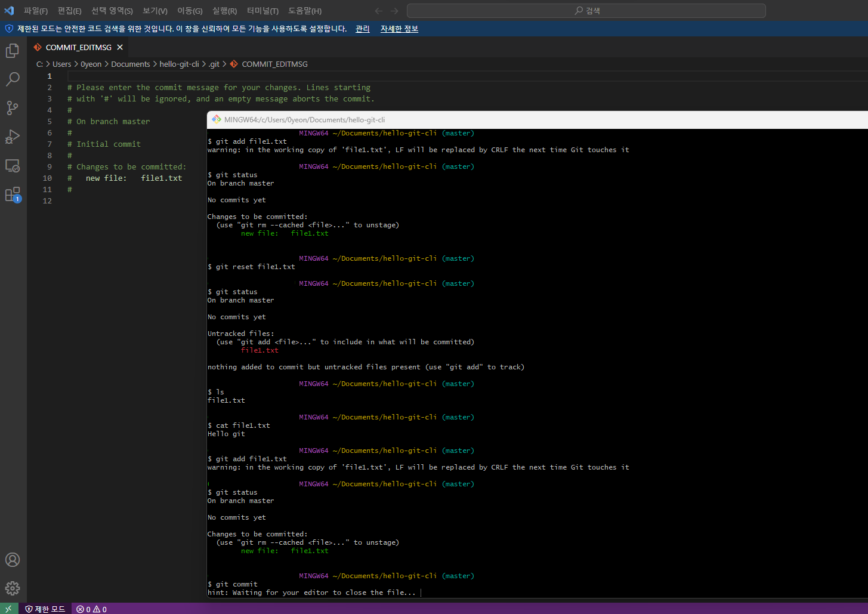Viewport: 868px width, 614px height.
Task: Open the 실행(R) menu
Action: 224,11
